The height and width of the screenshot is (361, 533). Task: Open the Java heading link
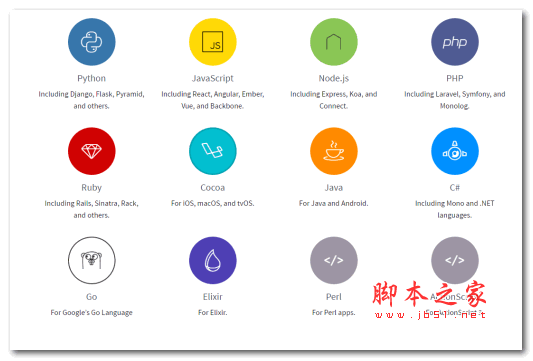(333, 188)
